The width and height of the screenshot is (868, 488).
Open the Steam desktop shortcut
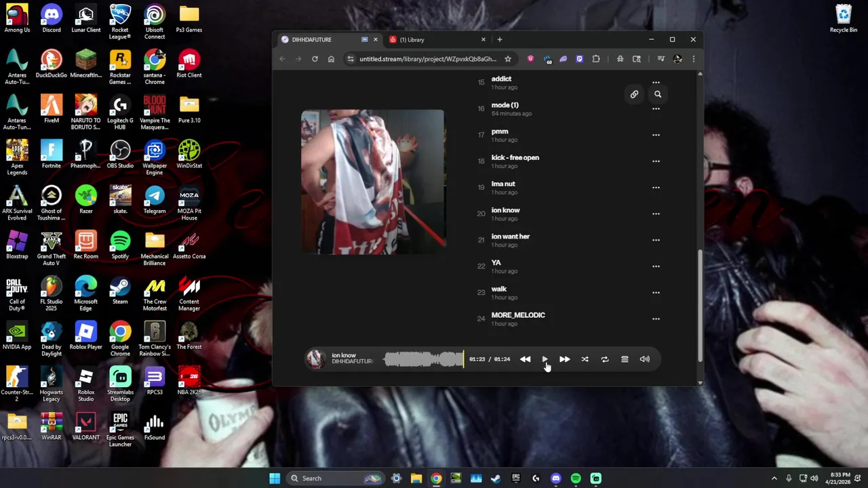point(120,291)
